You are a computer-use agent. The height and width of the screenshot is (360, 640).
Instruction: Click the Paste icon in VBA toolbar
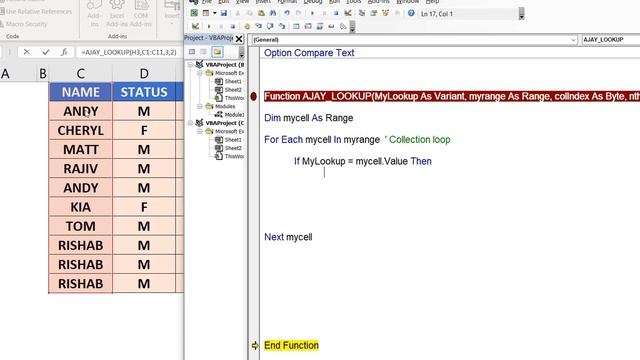click(261, 13)
